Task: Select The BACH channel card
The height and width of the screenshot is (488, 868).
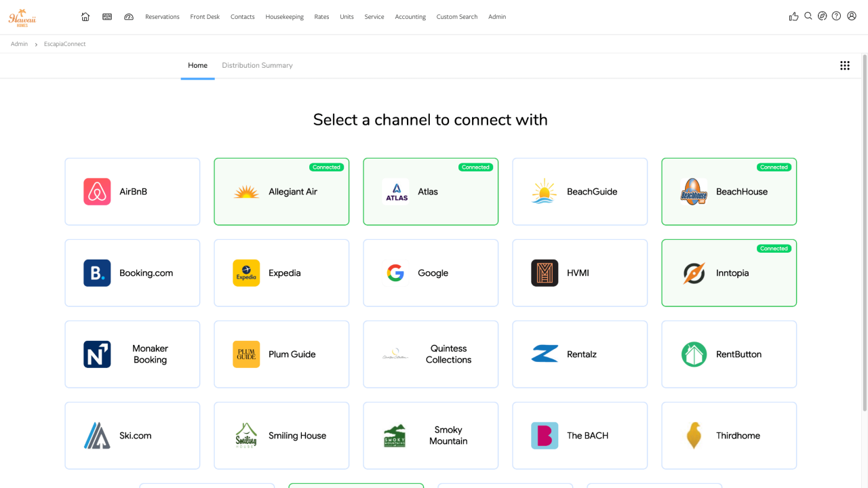Action: point(580,436)
